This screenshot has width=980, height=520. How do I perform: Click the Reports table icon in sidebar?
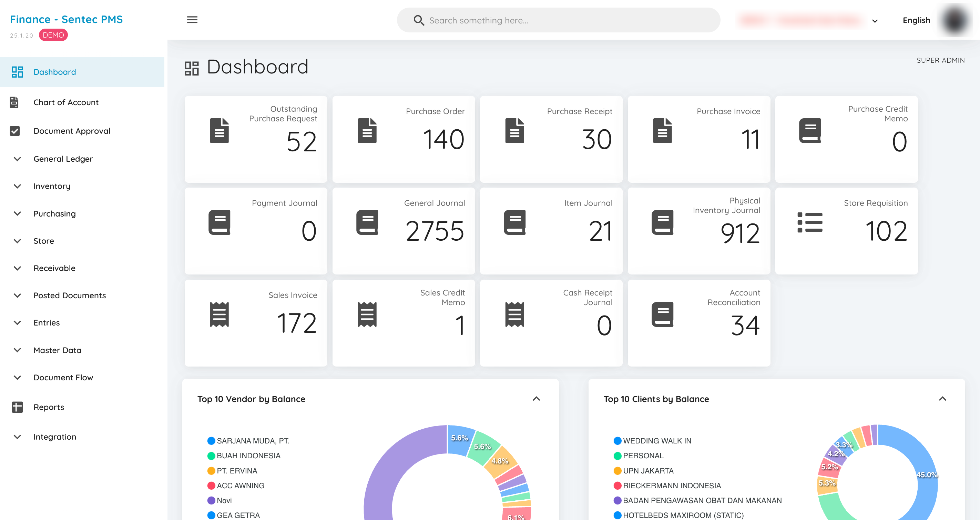17,407
